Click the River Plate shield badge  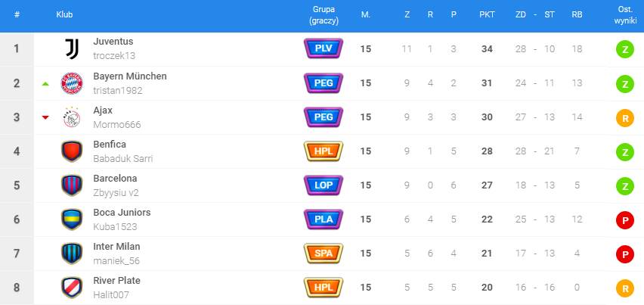click(x=71, y=288)
